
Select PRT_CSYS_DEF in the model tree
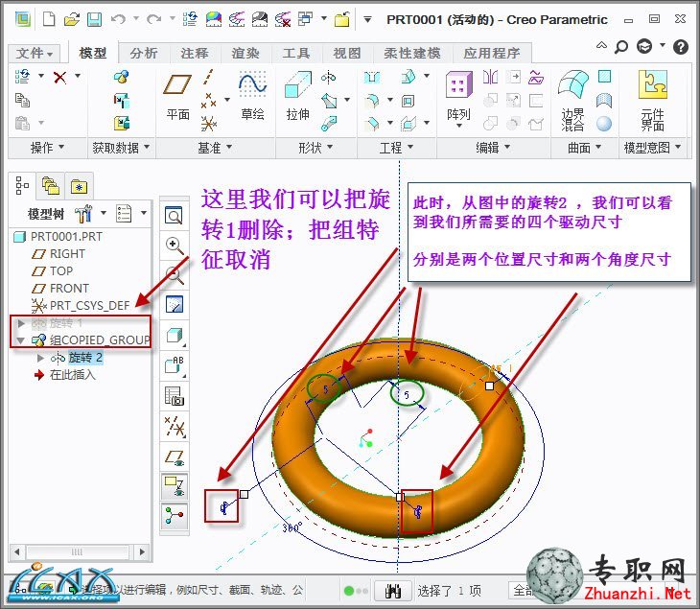point(82,305)
